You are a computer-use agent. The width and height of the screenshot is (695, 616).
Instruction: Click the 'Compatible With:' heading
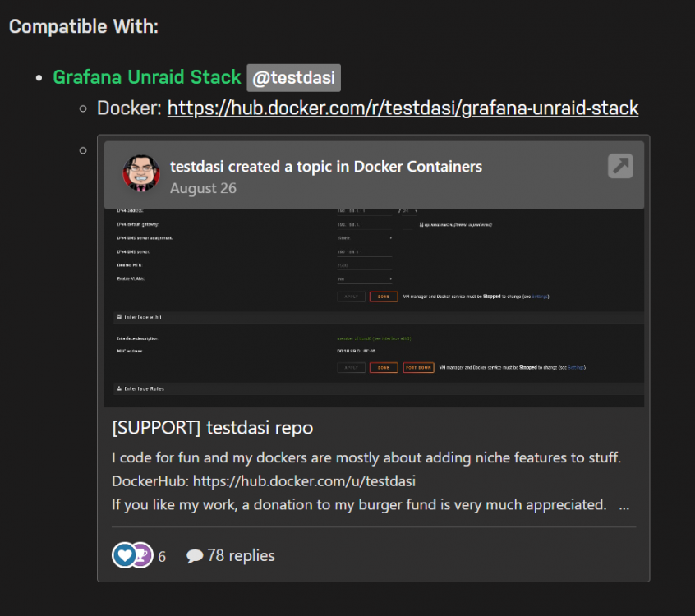84,26
